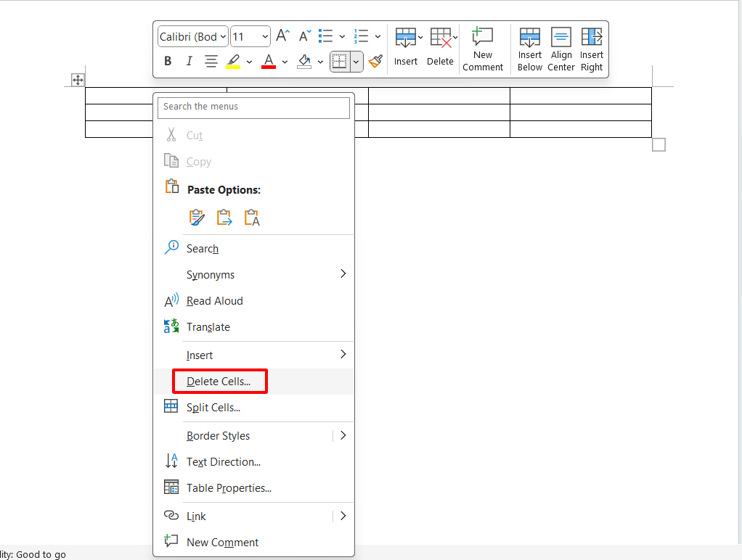Click the Increase Font Size icon
The width and height of the screenshot is (742, 560).
coord(283,36)
